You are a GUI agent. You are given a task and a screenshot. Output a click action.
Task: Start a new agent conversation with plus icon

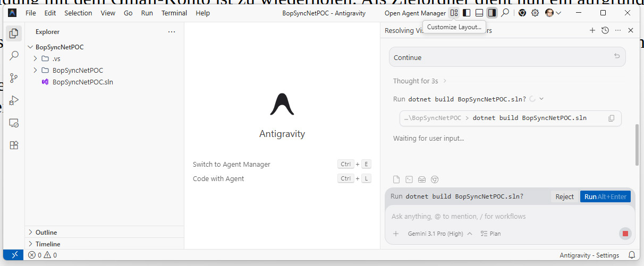592,31
